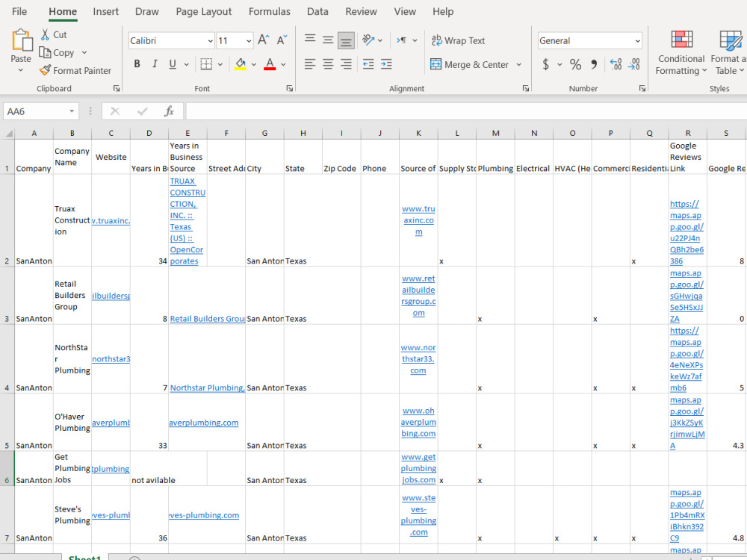Screen dimensions: 747x560
Task: Activate the Format Painter brush
Action: point(46,70)
